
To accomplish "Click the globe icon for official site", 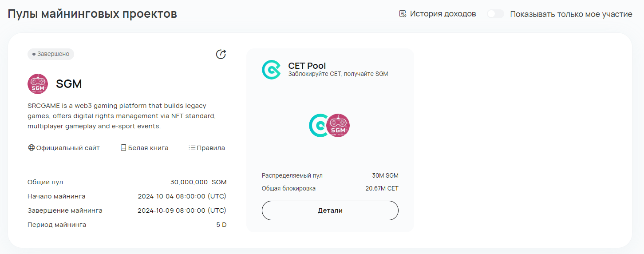I will [32, 148].
